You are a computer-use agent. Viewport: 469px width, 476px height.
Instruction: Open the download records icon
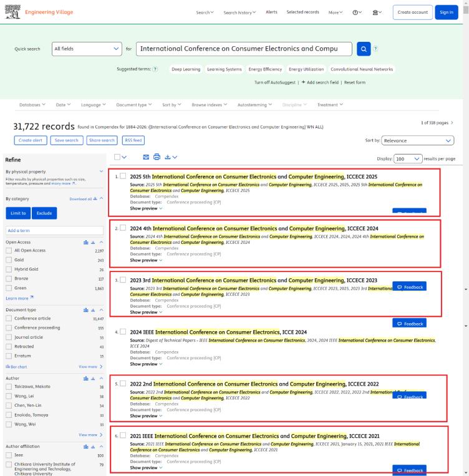170,158
